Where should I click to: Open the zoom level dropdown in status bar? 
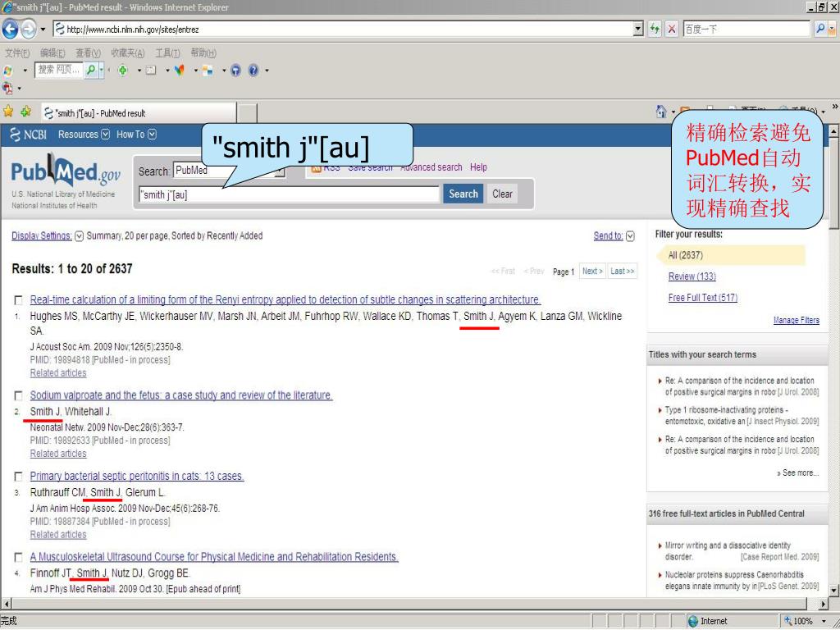(824, 621)
